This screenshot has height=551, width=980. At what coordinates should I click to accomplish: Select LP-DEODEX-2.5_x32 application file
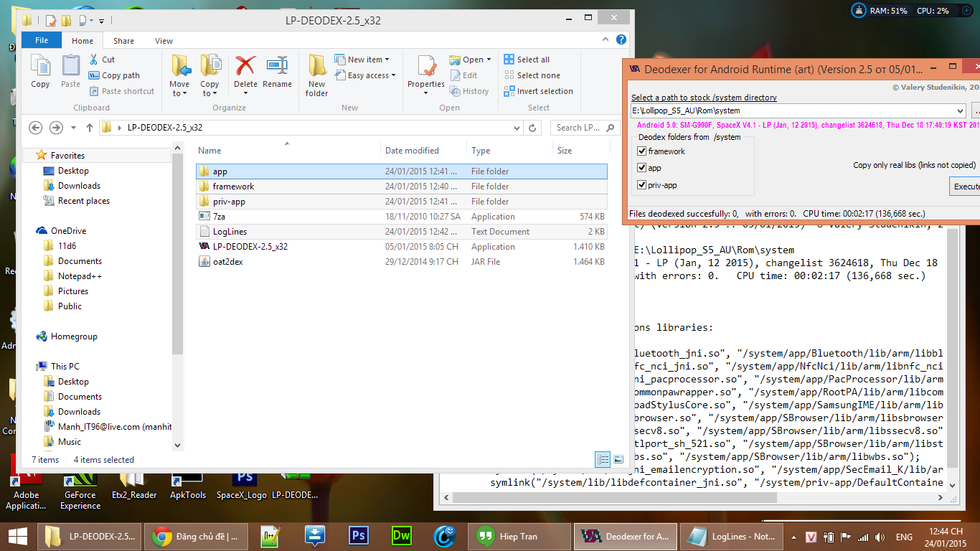(x=401, y=247)
